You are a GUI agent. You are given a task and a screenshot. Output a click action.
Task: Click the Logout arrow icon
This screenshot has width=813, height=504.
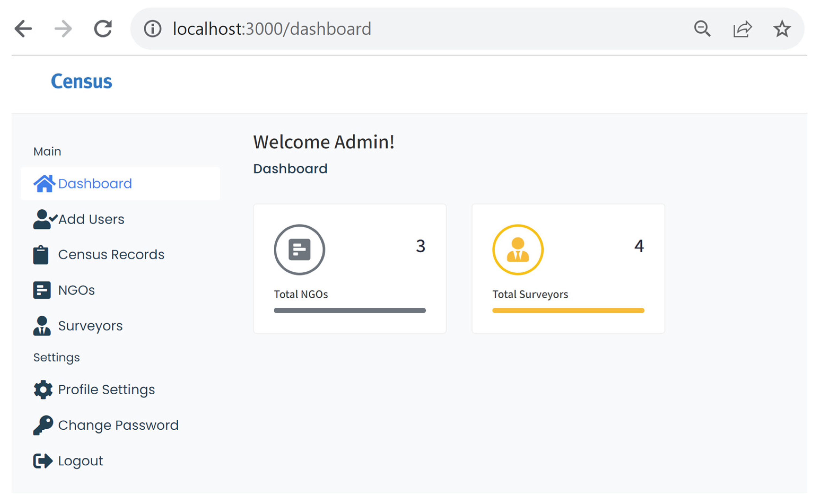tap(43, 461)
